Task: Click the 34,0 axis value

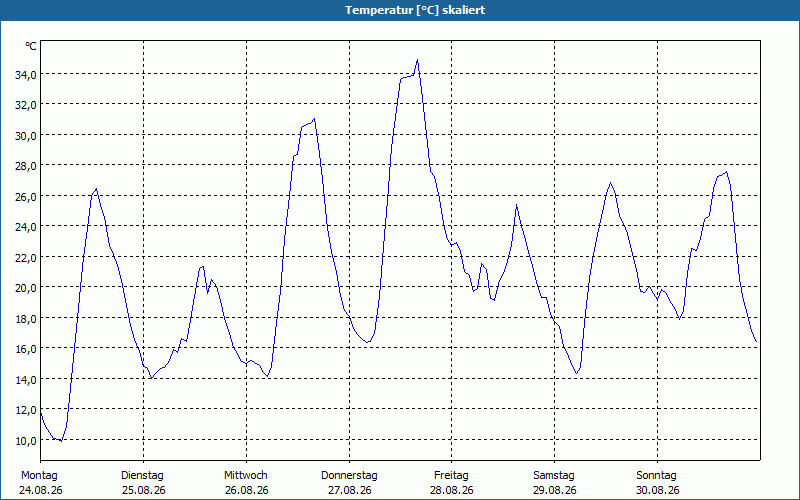Action: tap(26, 75)
